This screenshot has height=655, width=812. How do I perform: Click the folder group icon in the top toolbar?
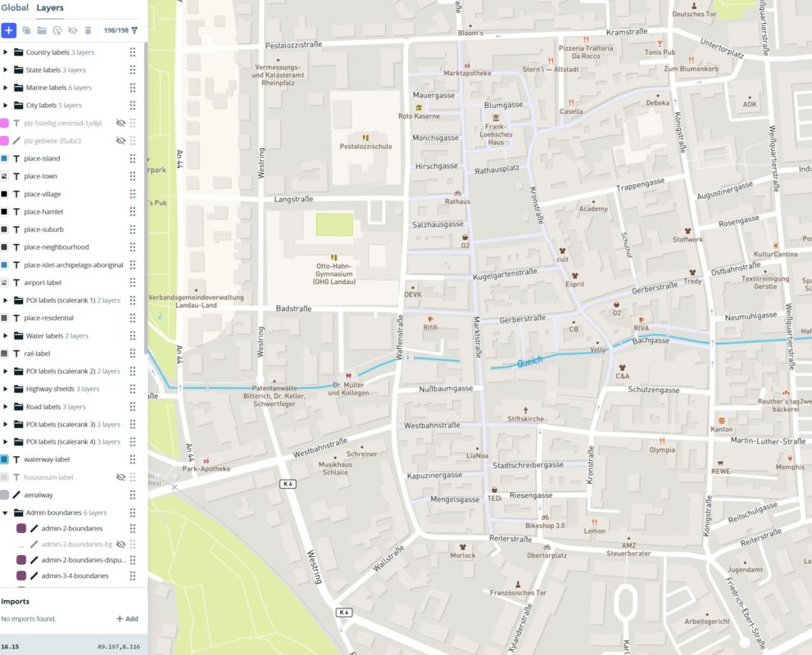pyautogui.click(x=43, y=30)
